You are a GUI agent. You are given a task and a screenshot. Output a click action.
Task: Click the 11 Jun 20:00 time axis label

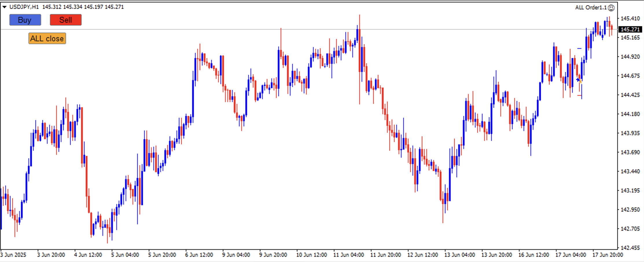386,255
